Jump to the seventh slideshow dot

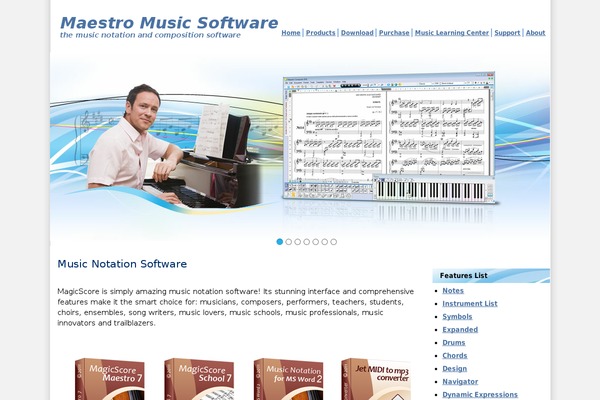coord(334,242)
